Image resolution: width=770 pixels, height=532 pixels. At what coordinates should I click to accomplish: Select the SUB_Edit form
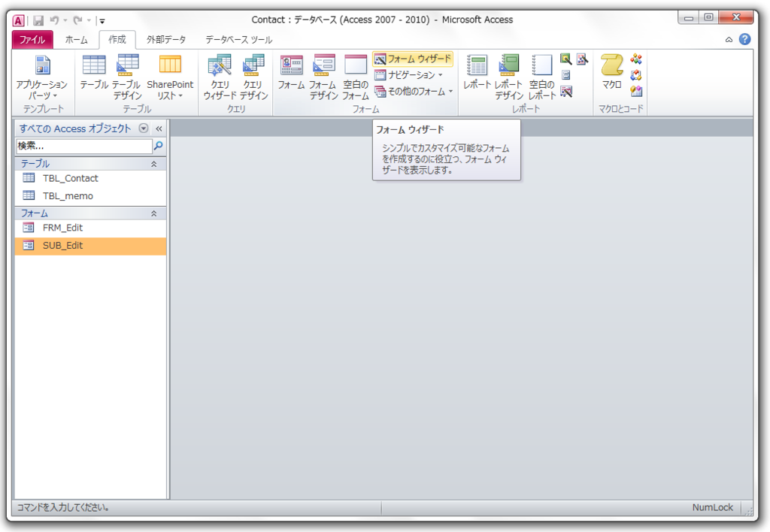[90, 246]
